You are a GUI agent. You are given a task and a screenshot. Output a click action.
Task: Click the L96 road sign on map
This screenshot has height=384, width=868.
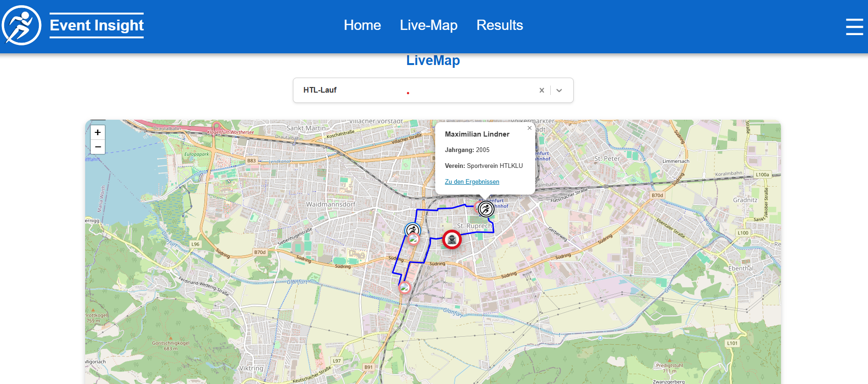195,244
